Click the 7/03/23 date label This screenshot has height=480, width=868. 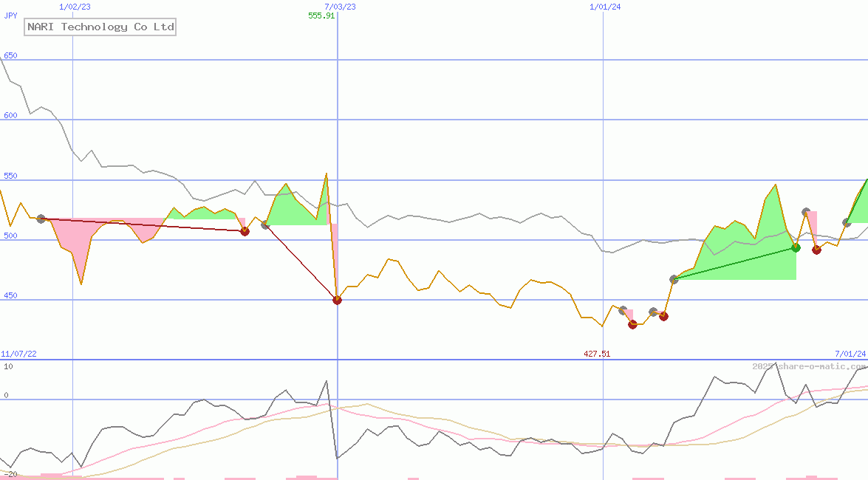[x=339, y=7]
